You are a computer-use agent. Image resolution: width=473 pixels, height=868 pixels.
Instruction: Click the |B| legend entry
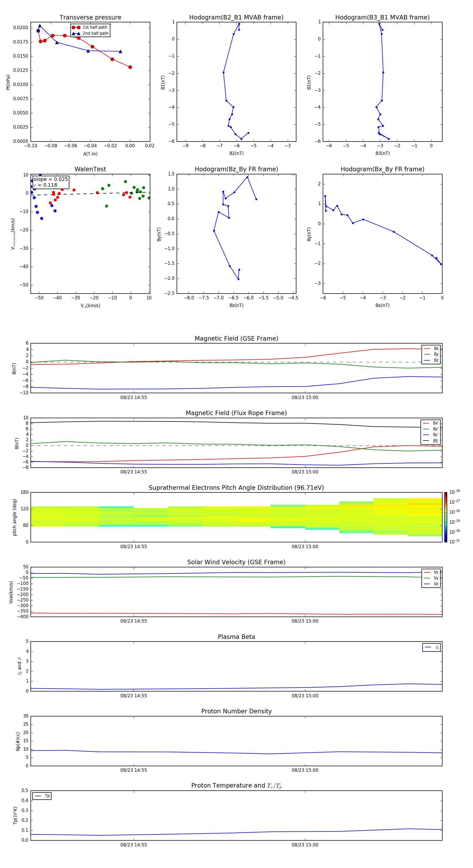point(431,441)
